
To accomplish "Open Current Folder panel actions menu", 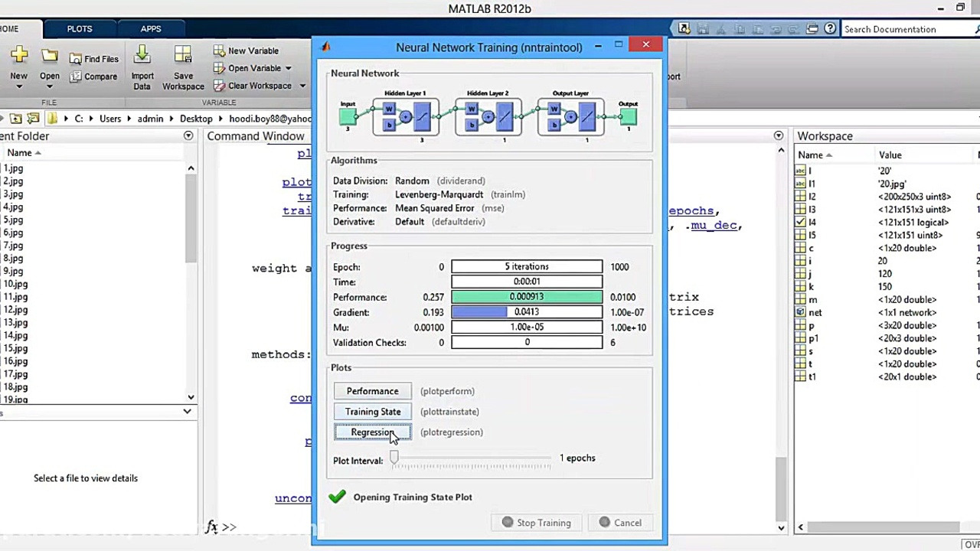I will click(188, 135).
